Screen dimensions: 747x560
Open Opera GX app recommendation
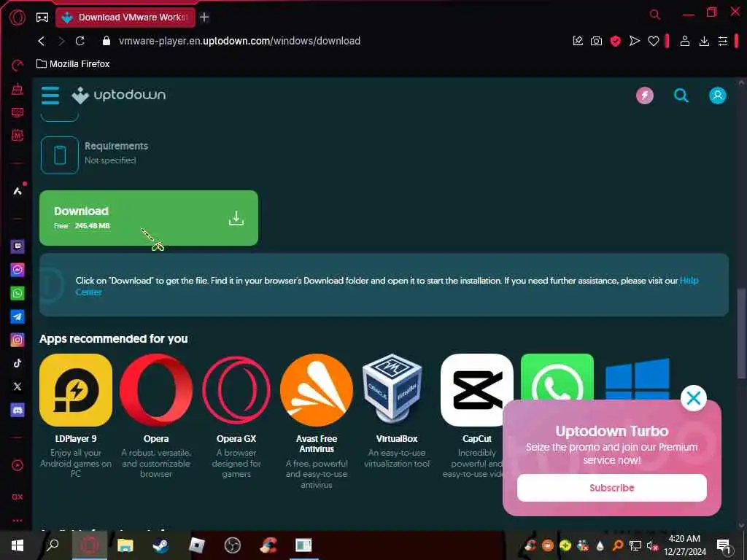236,390
